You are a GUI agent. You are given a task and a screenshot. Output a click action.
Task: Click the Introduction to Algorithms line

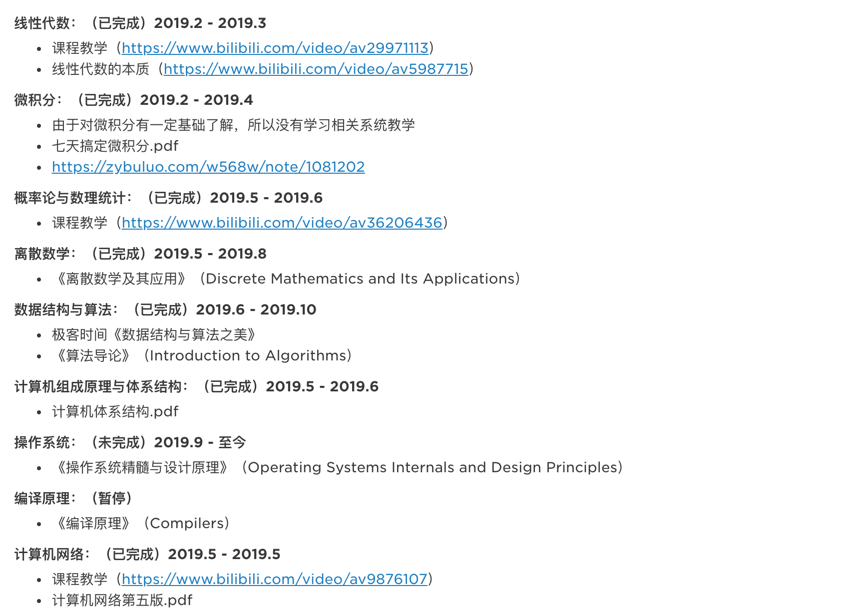[203, 355]
